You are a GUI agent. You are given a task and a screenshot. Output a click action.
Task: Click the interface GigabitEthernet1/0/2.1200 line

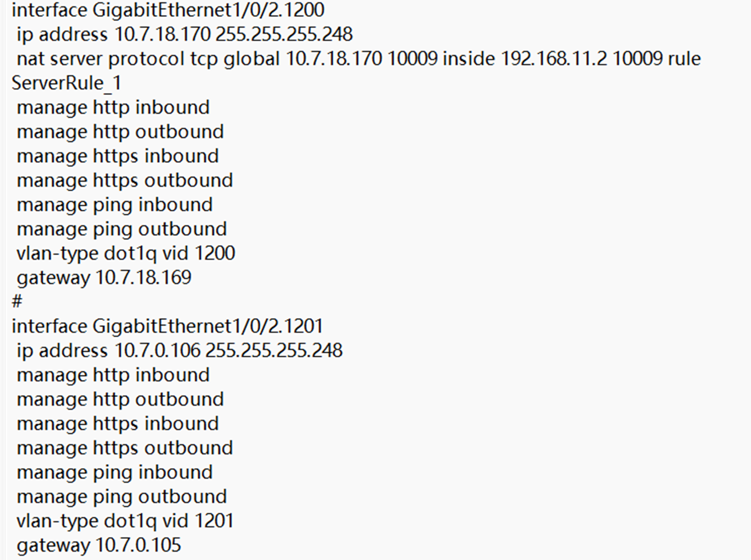click(x=168, y=10)
